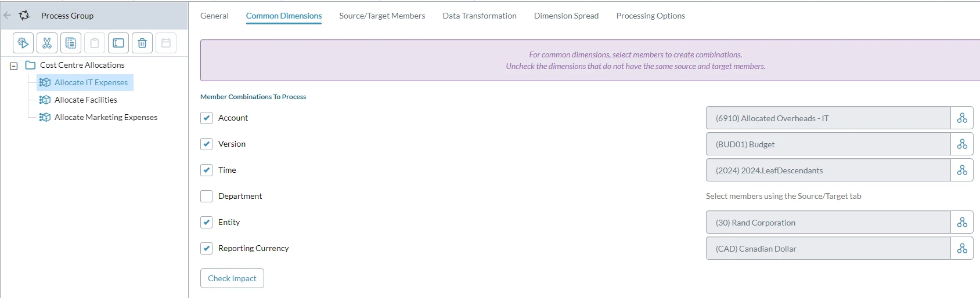Click the calendar schedule icon
Screen dimensions: 980x298
[166, 43]
